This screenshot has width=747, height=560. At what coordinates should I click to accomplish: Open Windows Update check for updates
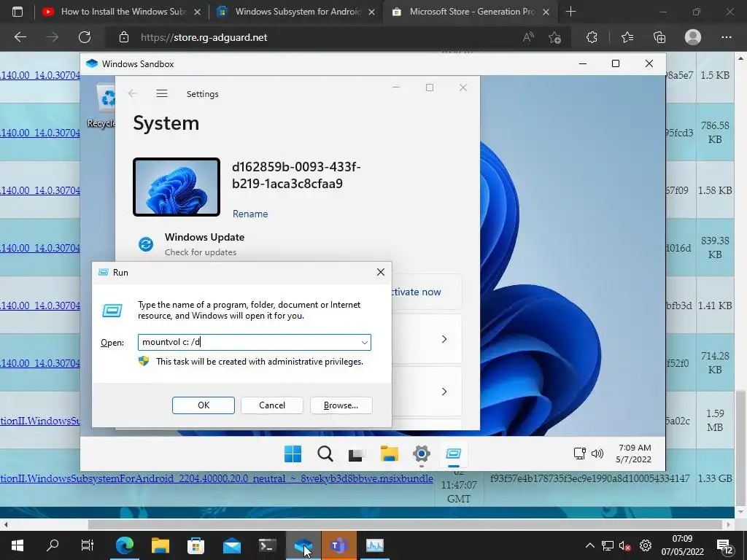(x=200, y=244)
